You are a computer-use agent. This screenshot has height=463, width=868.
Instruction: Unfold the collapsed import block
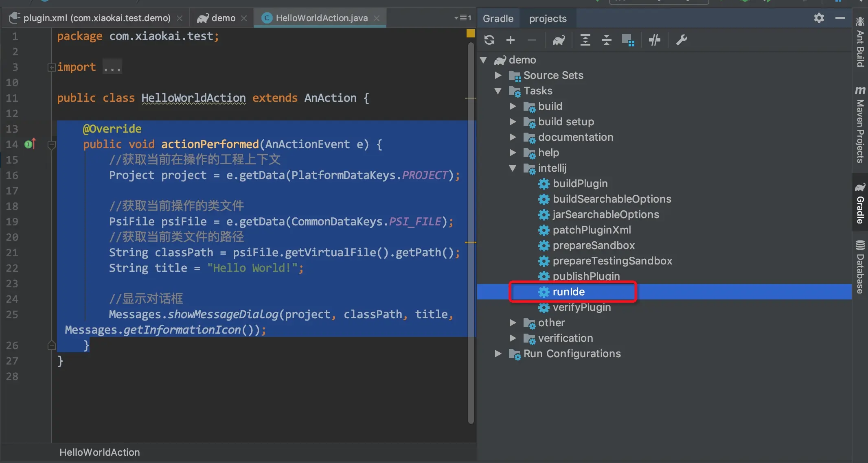click(51, 67)
